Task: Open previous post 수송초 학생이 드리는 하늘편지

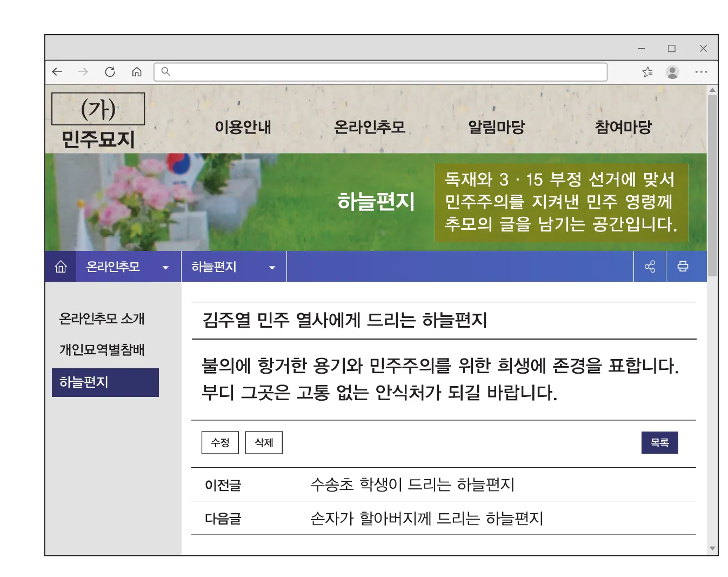Action: point(412,485)
